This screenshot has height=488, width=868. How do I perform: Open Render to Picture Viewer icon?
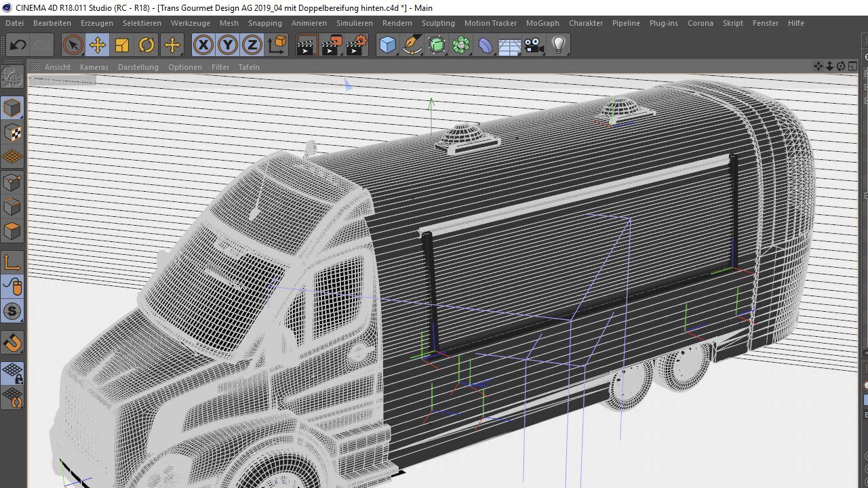coord(332,45)
